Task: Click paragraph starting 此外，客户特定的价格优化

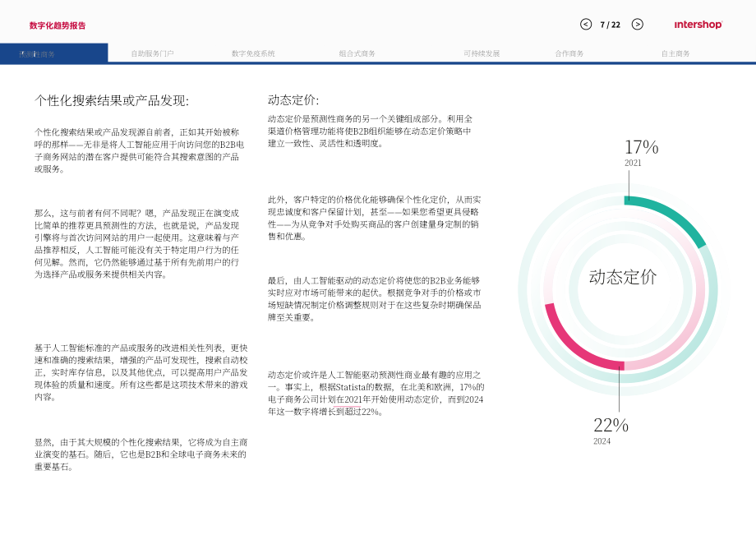Action: 374,218
